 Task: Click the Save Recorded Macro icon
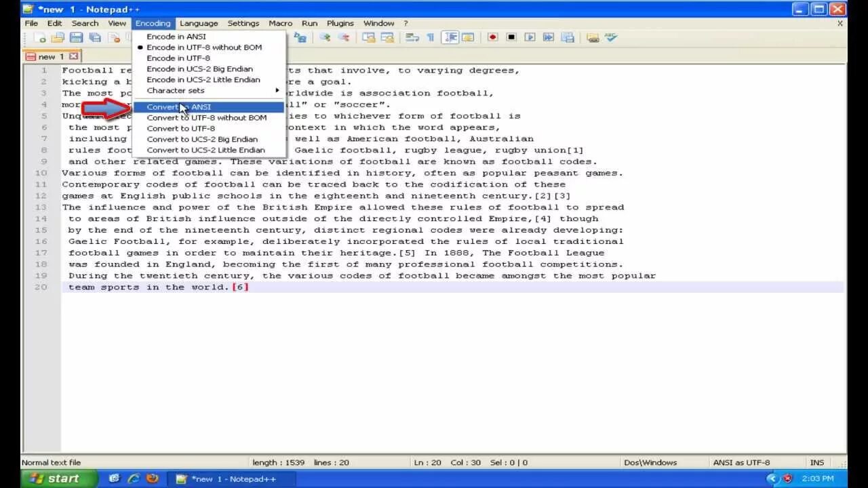coord(568,37)
